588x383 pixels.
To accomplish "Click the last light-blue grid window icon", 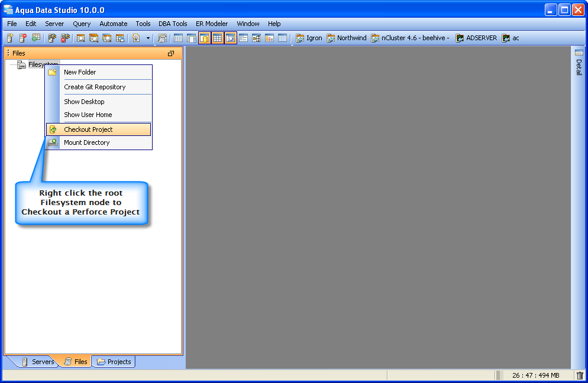I will click(x=282, y=38).
